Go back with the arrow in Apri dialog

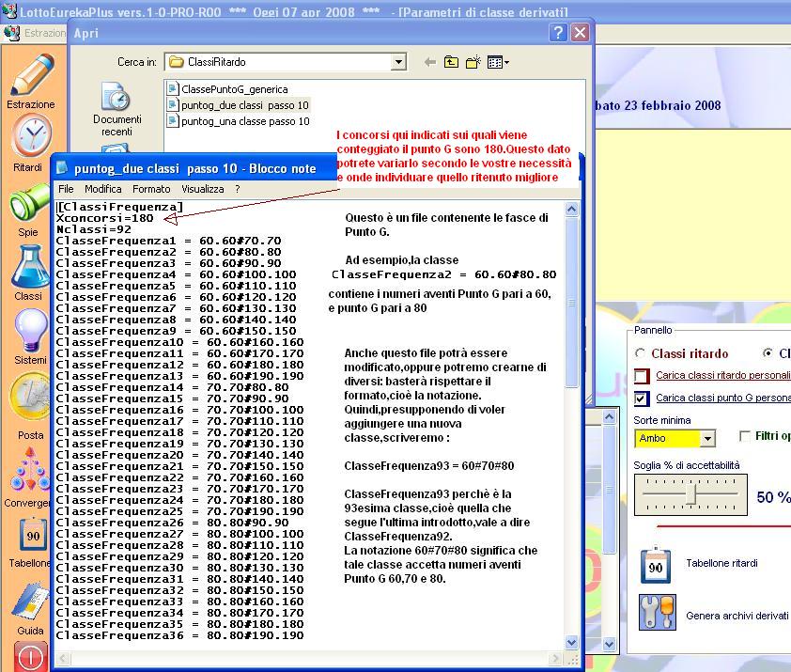430,62
